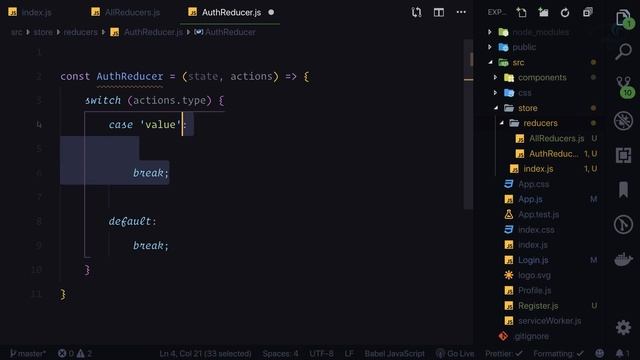Collapse the reducers folder arrow

pos(502,123)
